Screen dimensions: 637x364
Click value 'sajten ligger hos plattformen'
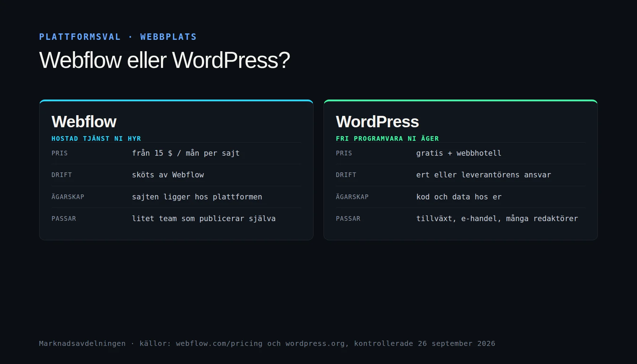click(x=197, y=197)
